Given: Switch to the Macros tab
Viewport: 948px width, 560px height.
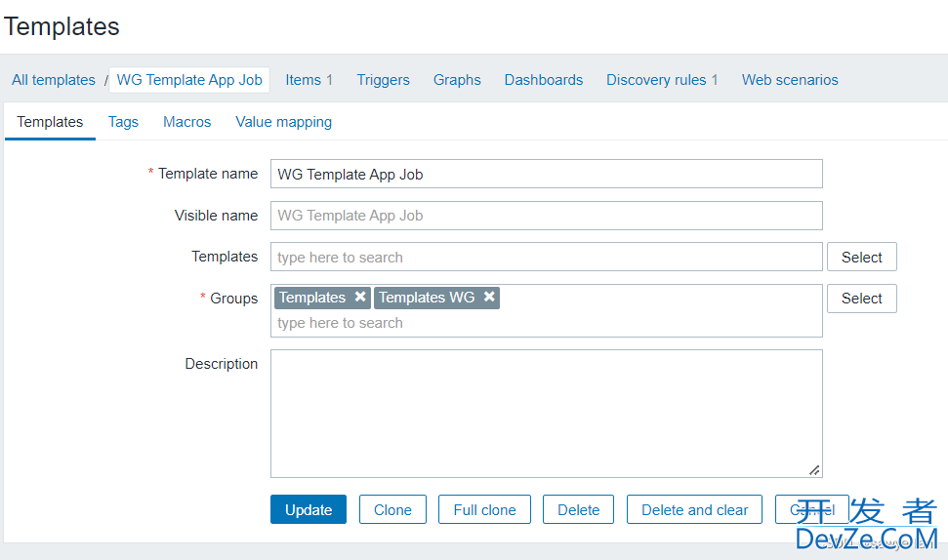Looking at the screenshot, I should [x=186, y=122].
